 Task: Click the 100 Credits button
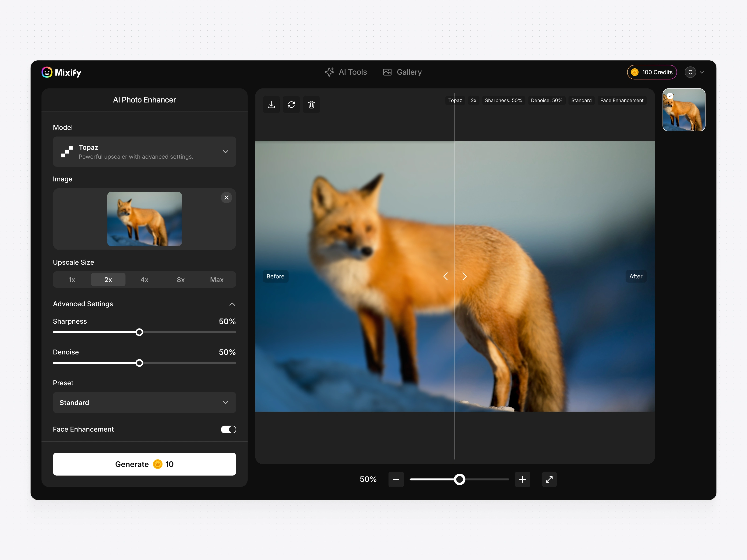click(652, 72)
